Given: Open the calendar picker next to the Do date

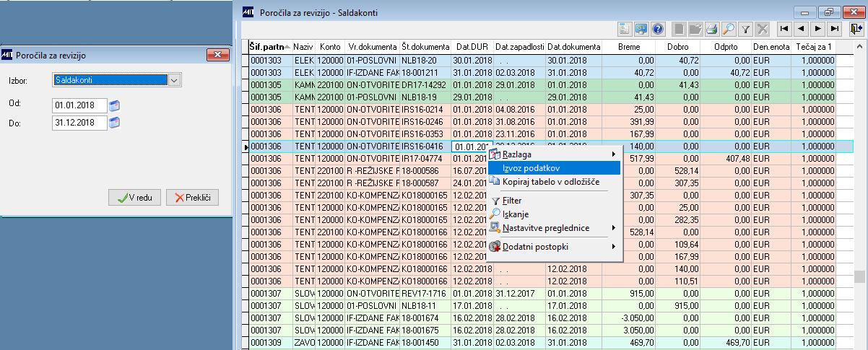Looking at the screenshot, I should [114, 123].
